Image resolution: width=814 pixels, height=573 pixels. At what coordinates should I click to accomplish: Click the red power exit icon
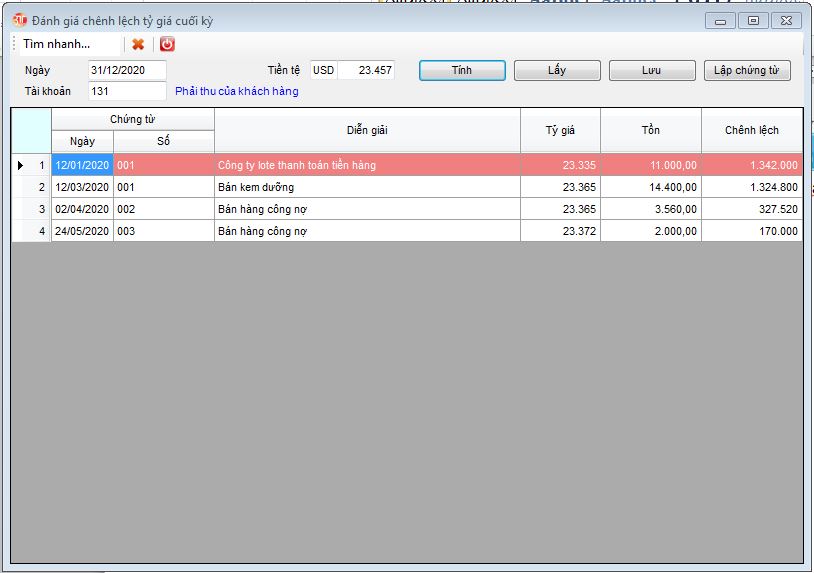point(167,44)
